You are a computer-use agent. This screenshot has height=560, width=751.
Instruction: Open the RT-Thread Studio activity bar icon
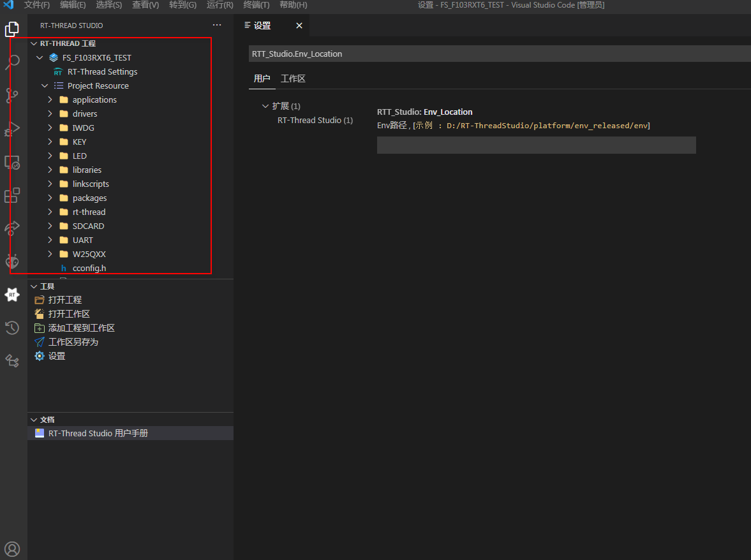12,294
